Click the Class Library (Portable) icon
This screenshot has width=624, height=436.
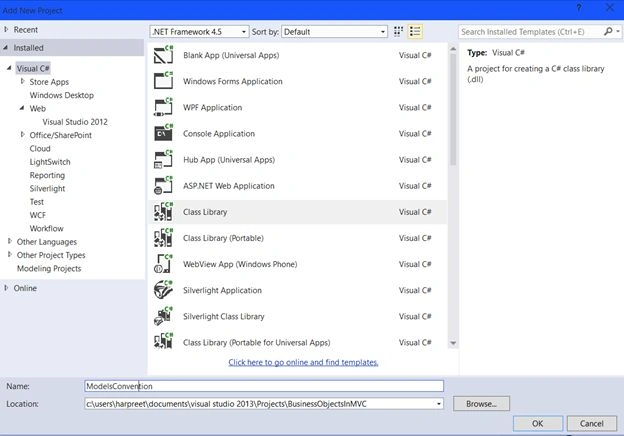pos(163,238)
